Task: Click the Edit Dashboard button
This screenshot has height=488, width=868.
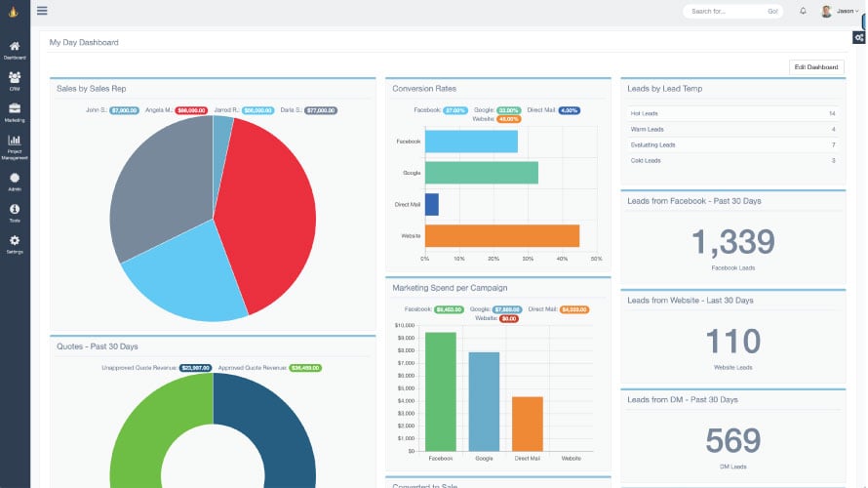Action: [816, 67]
